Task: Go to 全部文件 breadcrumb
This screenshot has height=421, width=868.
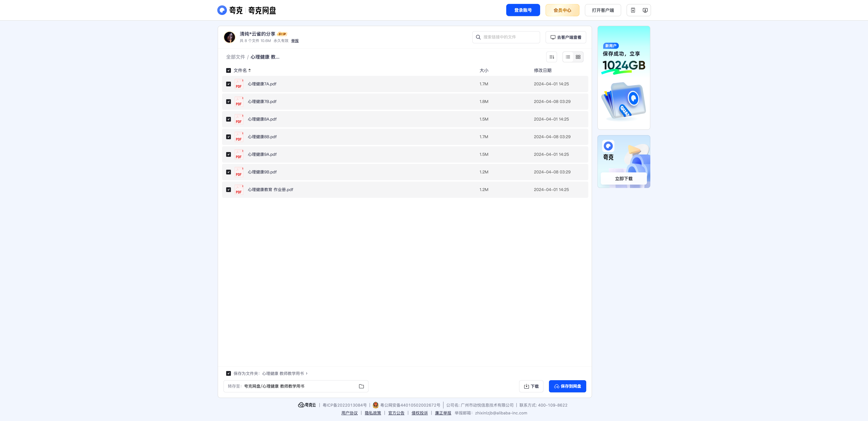Action: point(235,57)
